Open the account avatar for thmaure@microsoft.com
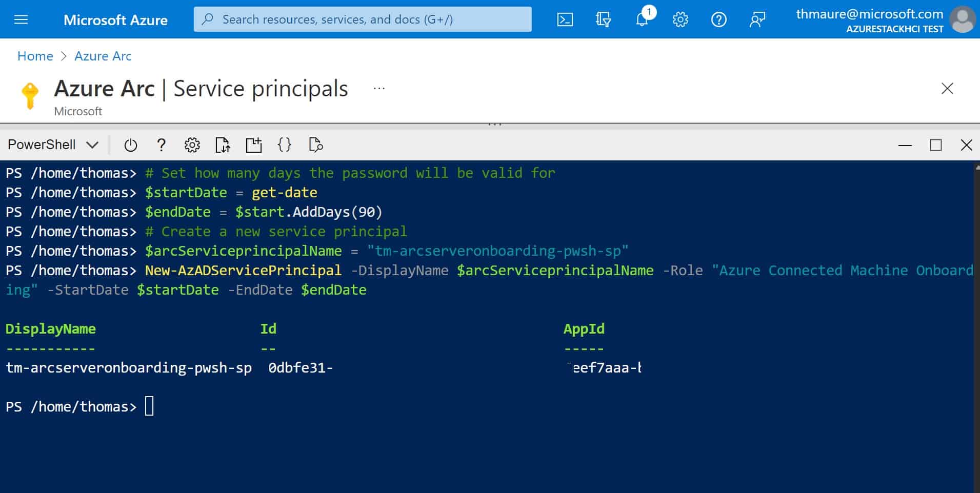The width and height of the screenshot is (980, 493). 963,19
